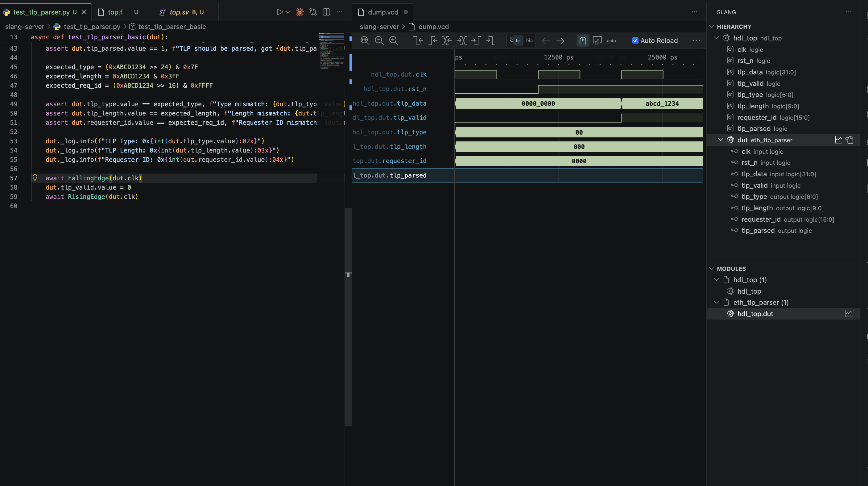
Task: Go to previous signal edge
Action: coord(447,40)
